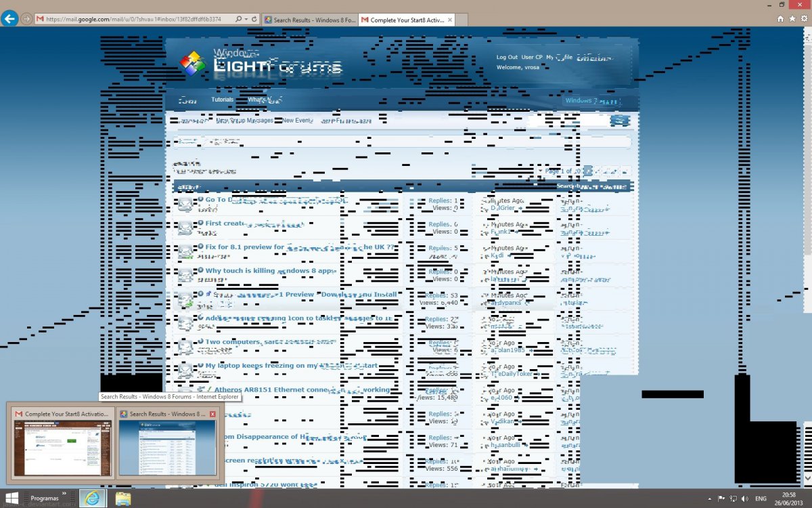Viewport: 812px width, 508px height.
Task: Open 'Why touch is killing windows 8 apps' thread
Action: 271,271
